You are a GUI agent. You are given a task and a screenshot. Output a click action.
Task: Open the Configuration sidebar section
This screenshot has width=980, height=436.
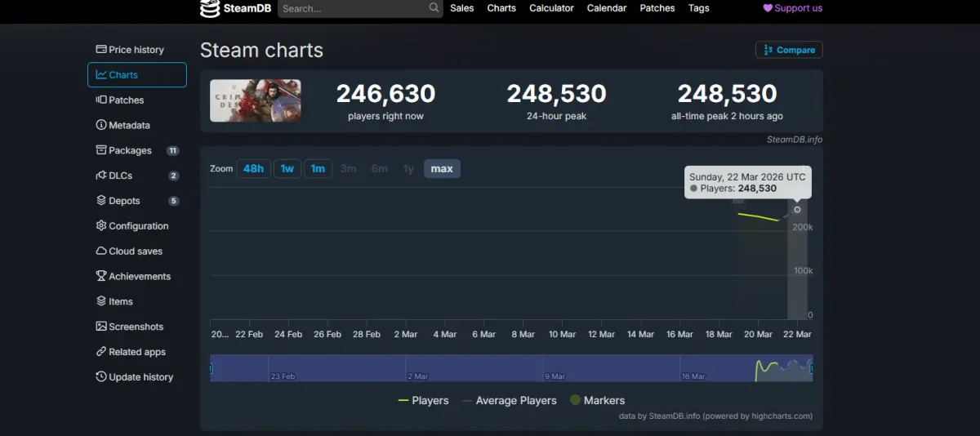137,226
